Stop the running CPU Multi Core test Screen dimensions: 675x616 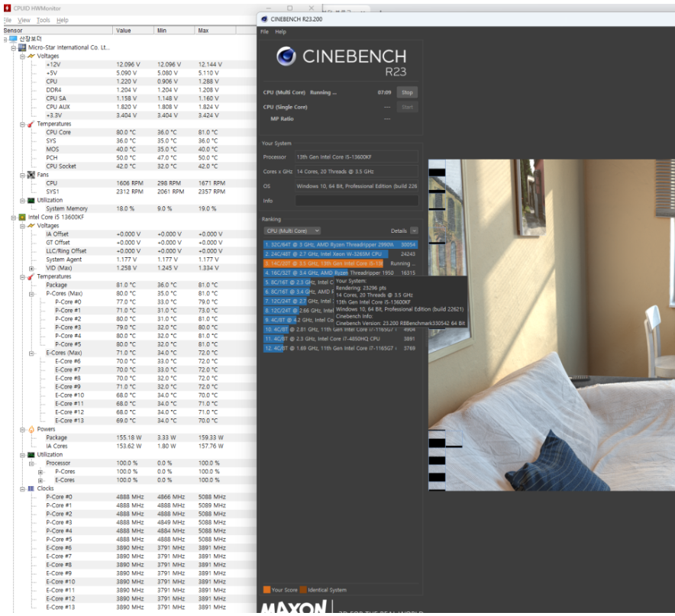407,92
